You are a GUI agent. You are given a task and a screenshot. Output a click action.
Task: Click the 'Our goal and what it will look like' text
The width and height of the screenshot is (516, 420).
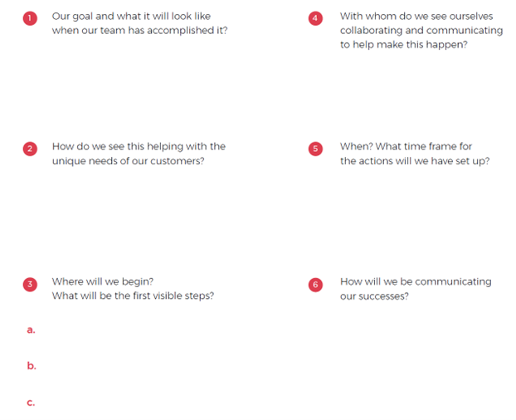(x=131, y=17)
